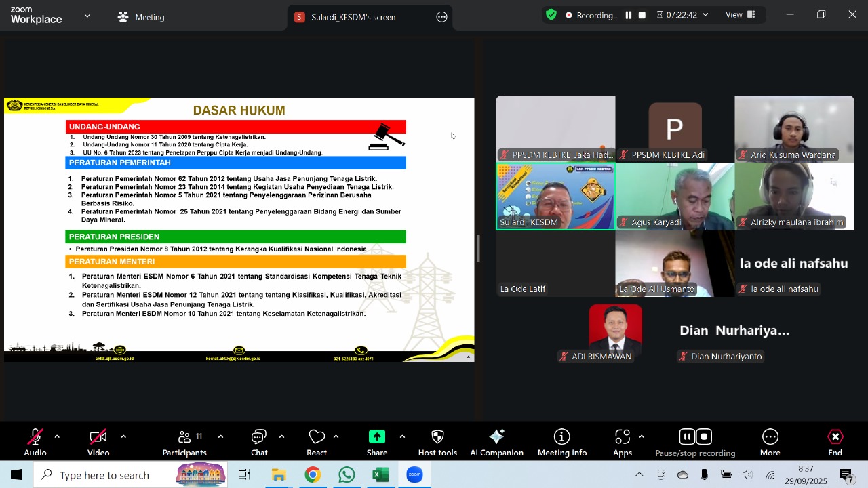Unmute microphone with Audio button
This screenshot has height=488, width=868.
35,443
